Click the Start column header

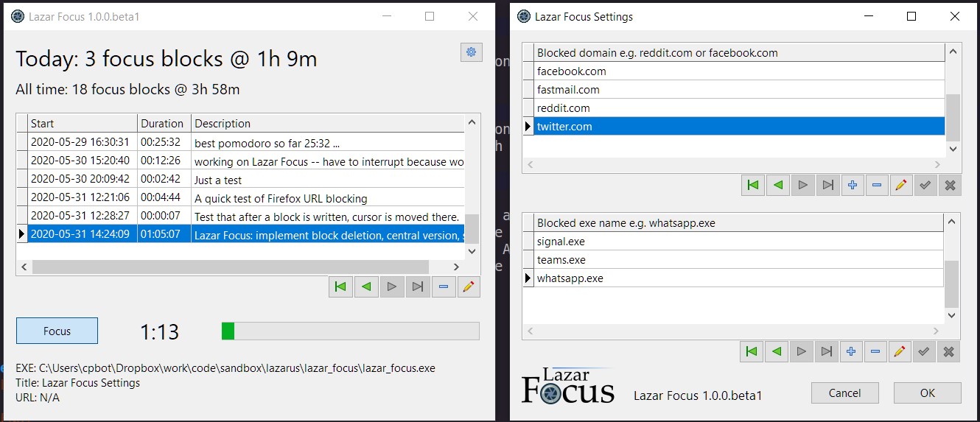(x=83, y=123)
